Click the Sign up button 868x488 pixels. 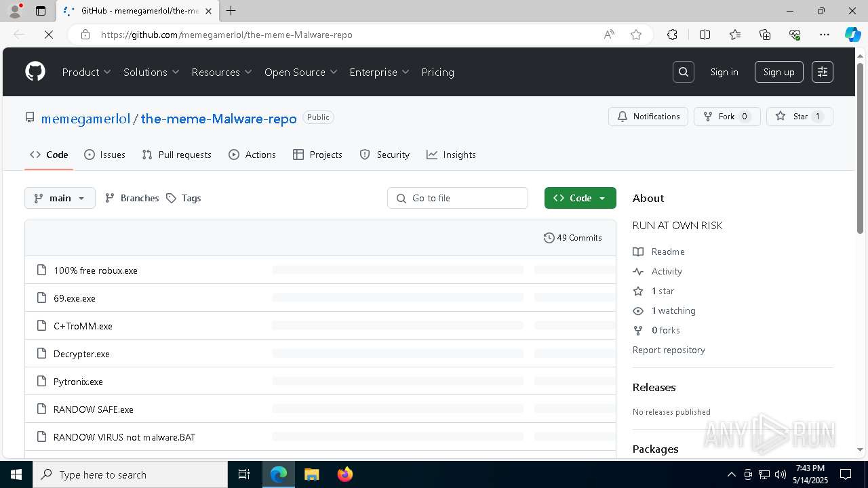(778, 72)
